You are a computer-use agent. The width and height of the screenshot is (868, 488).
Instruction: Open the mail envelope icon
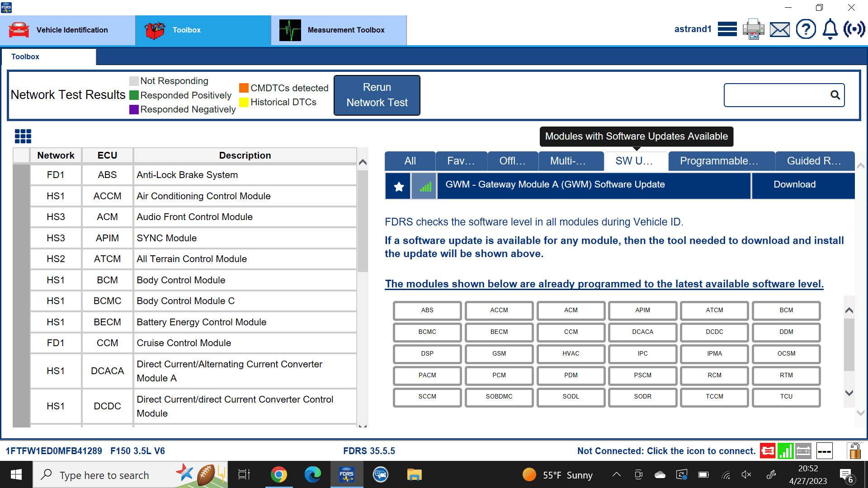[x=779, y=29]
